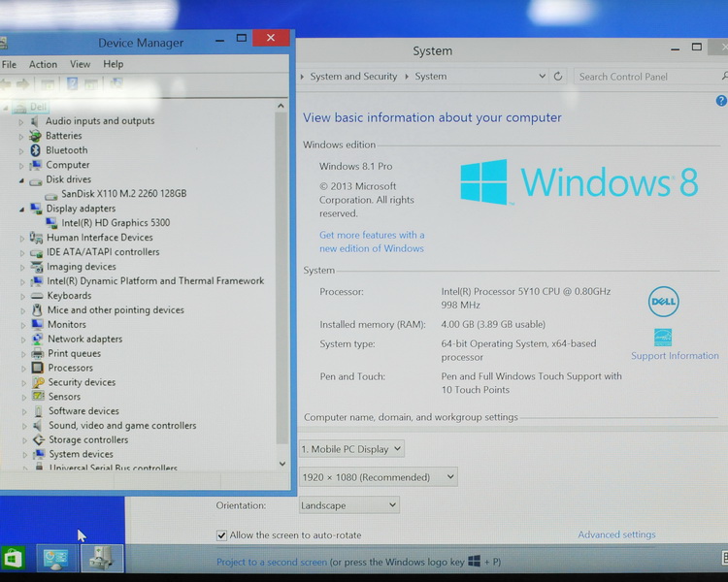Open the Action menu in Device Manager
Image resolution: width=728 pixels, height=582 pixels.
[43, 65]
